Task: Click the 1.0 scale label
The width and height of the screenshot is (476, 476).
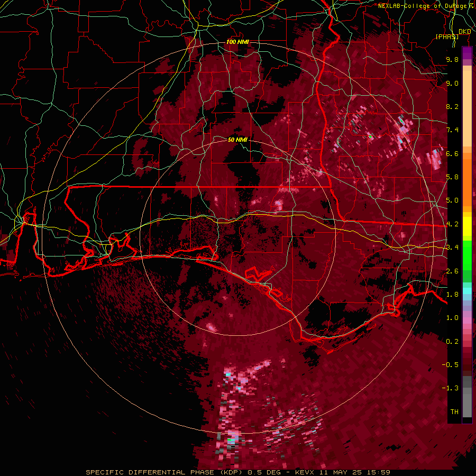Action: click(452, 318)
